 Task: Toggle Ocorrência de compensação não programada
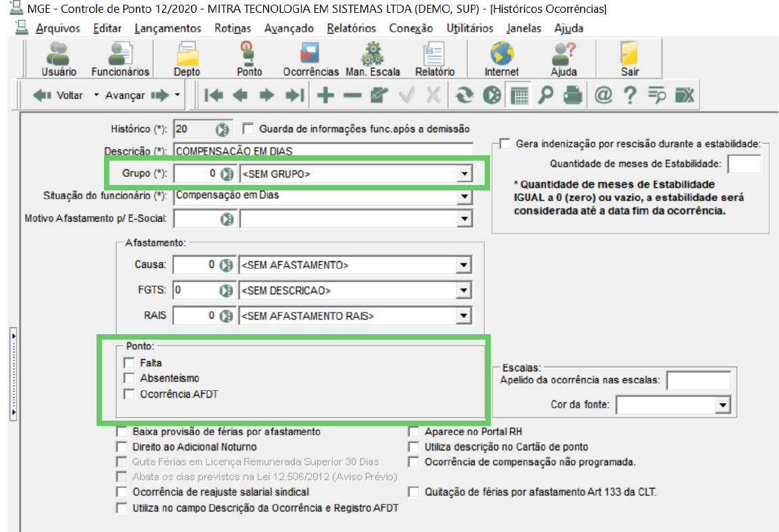[413, 462]
